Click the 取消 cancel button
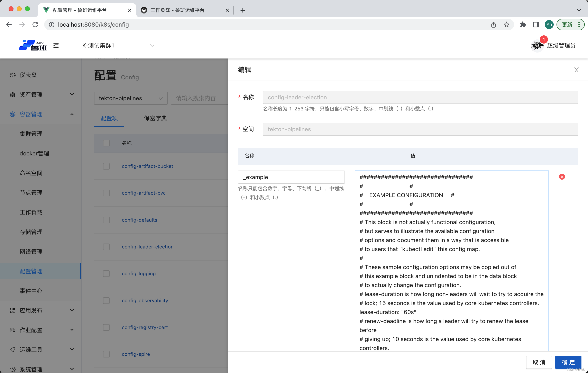 (x=539, y=362)
